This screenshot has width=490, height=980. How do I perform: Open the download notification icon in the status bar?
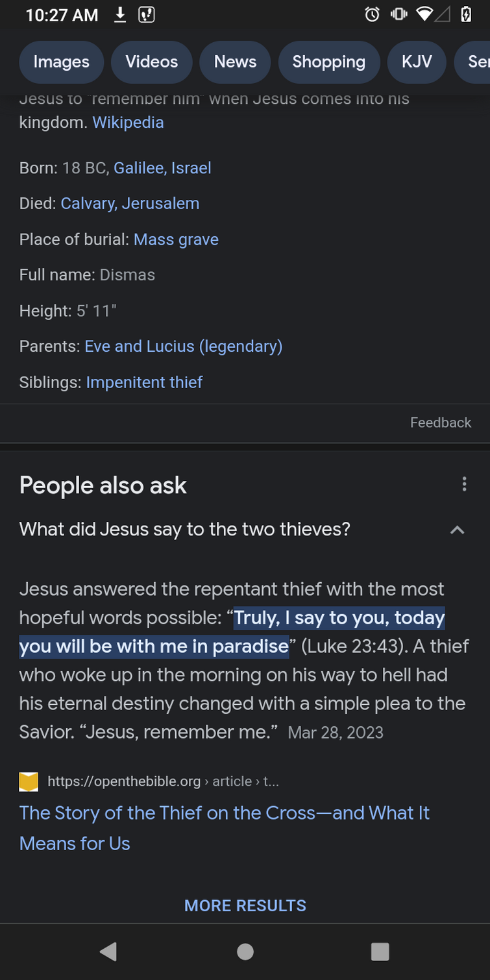[120, 14]
